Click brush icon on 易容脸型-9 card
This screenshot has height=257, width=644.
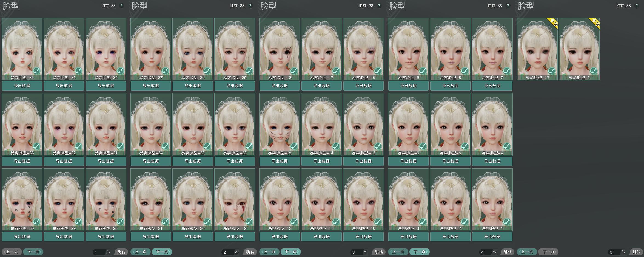pos(423,71)
